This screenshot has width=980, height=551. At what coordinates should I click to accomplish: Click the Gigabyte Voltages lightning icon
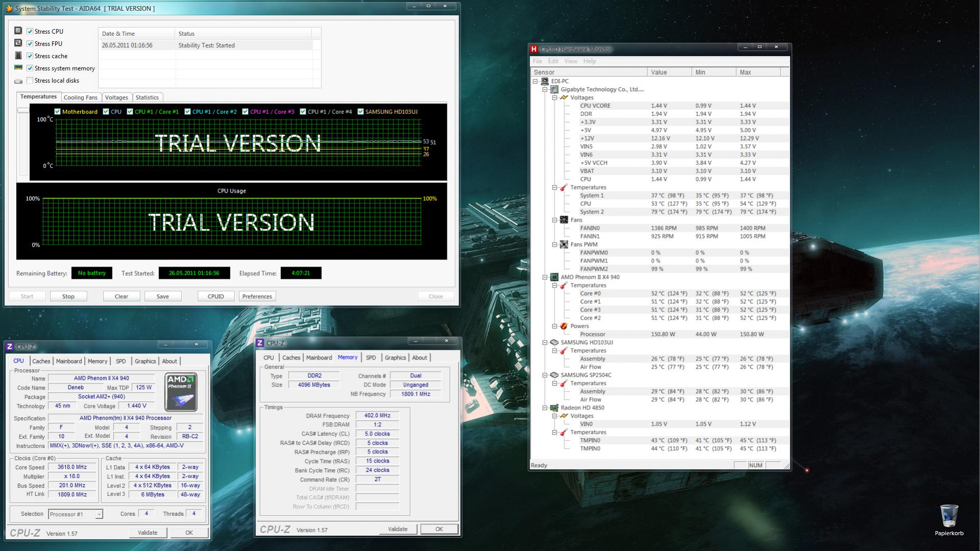(564, 98)
